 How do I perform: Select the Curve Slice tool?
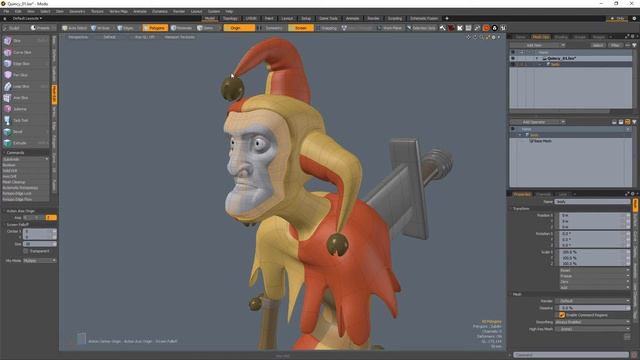[x=25, y=52]
